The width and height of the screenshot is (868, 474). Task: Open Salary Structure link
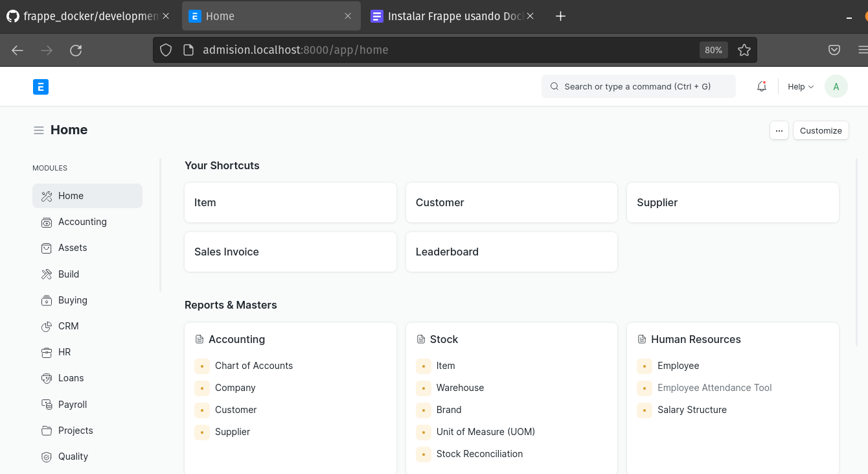[x=692, y=410]
